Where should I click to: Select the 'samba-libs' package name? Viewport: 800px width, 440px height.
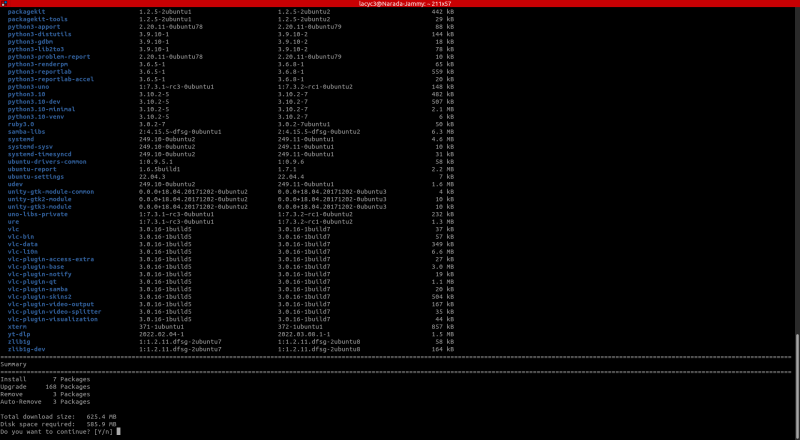27,132
